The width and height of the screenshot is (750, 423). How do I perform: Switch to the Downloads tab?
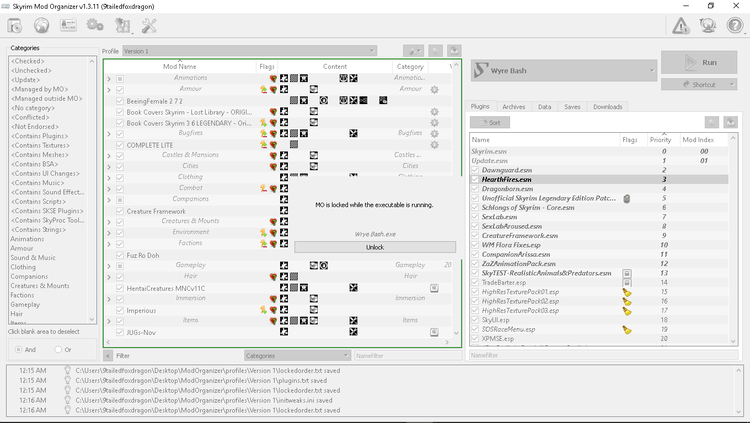(607, 107)
